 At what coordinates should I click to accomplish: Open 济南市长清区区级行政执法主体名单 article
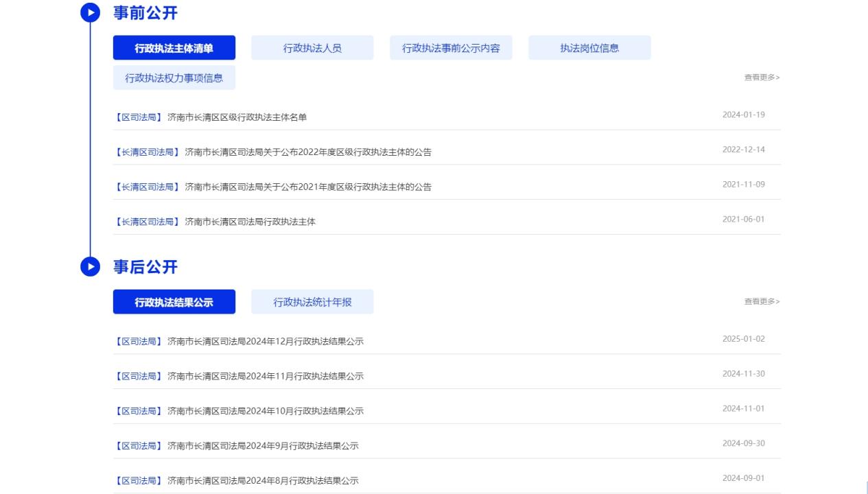click(237, 117)
